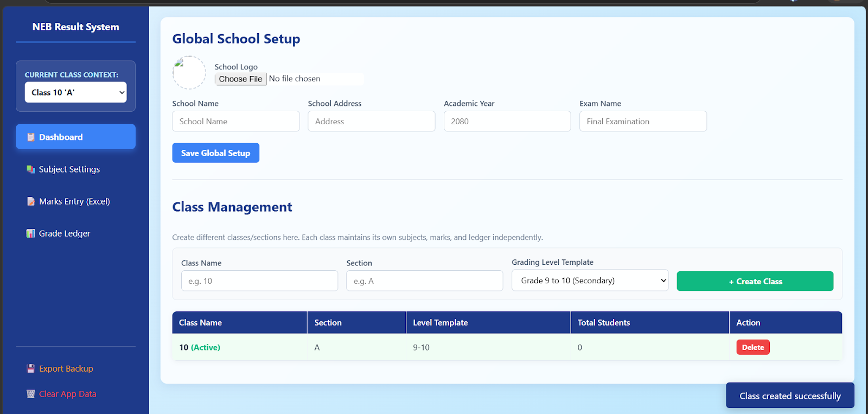Click the Academic Year field showing 2080

click(x=507, y=121)
